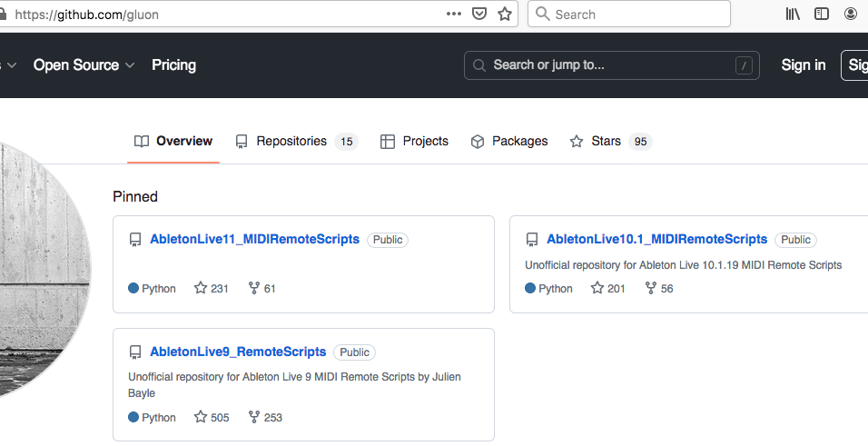
Task: Click the Sign in link
Action: point(804,64)
